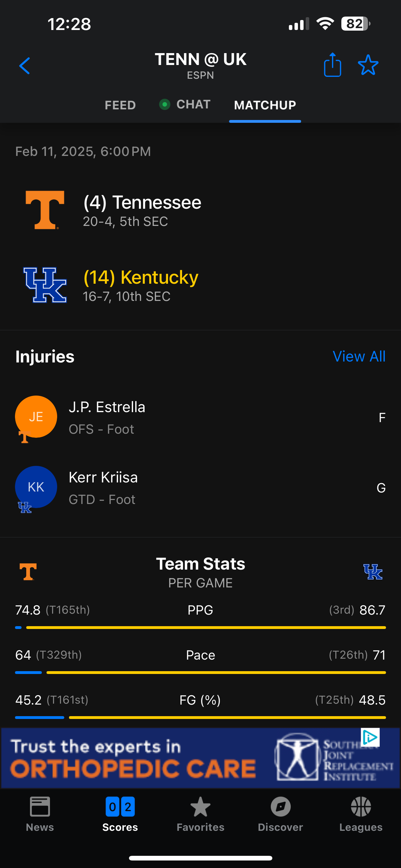Open the CHAT tab
This screenshot has width=401, height=868.
193,104
